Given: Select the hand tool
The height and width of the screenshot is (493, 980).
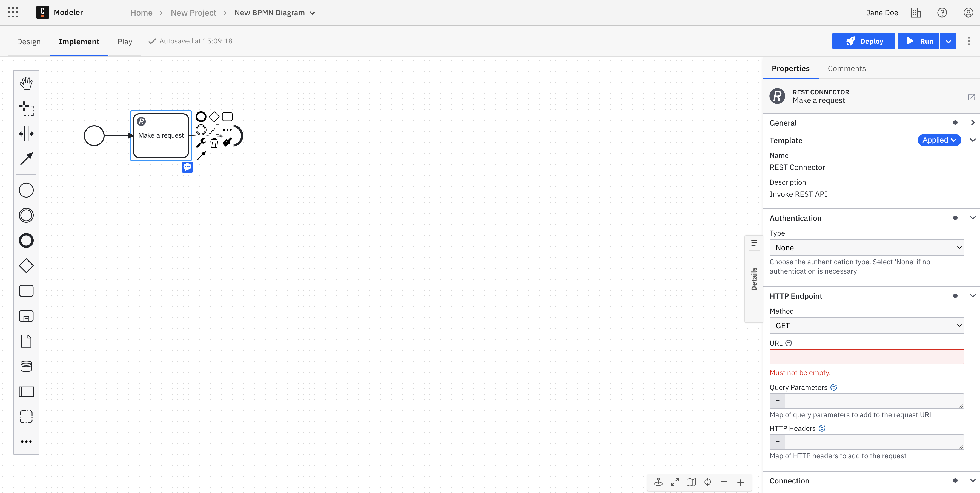Looking at the screenshot, I should 26,83.
